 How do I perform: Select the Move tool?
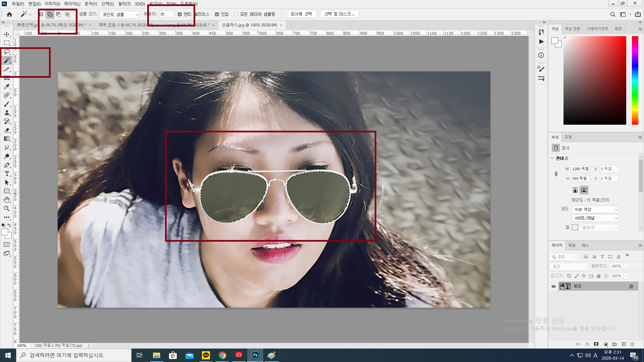click(7, 35)
